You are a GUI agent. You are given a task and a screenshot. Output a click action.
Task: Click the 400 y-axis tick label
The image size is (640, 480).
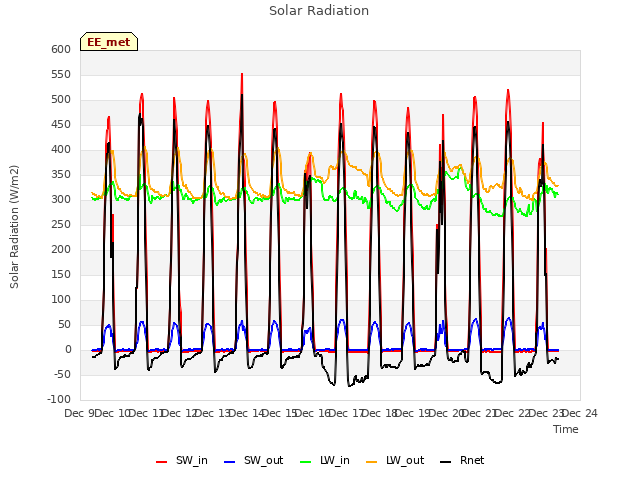(61, 149)
